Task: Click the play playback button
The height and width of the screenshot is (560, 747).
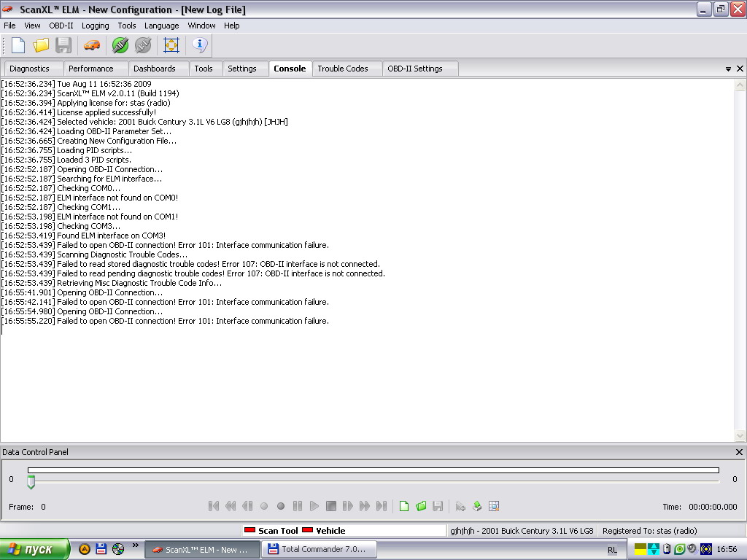Action: pos(314,506)
